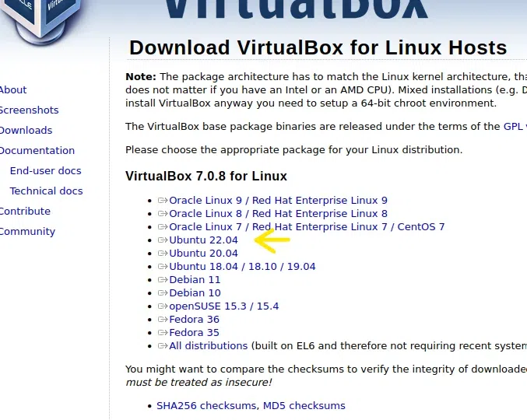Download the Ubuntu 22.04 package
The image size is (527, 420).
pos(203,240)
